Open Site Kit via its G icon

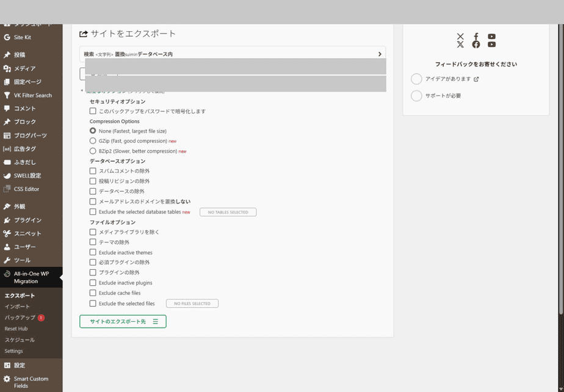coord(7,37)
